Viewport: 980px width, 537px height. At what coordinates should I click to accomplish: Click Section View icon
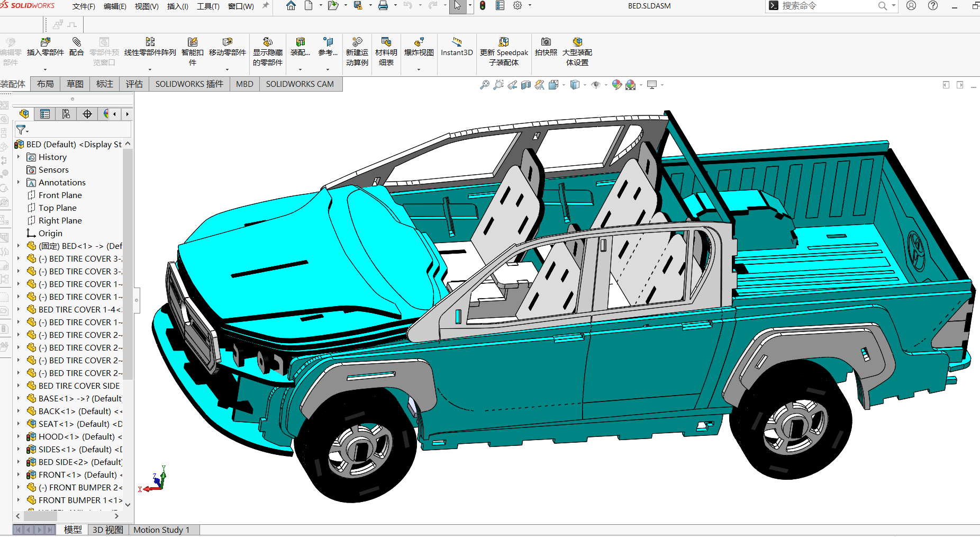coord(526,85)
